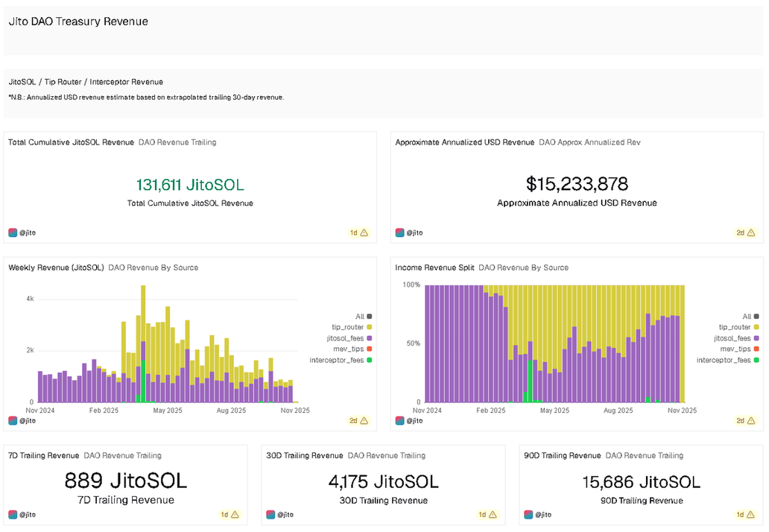The width and height of the screenshot is (769, 532).
Task: Open the 30D Trailing Revenue title link
Action: (x=305, y=455)
